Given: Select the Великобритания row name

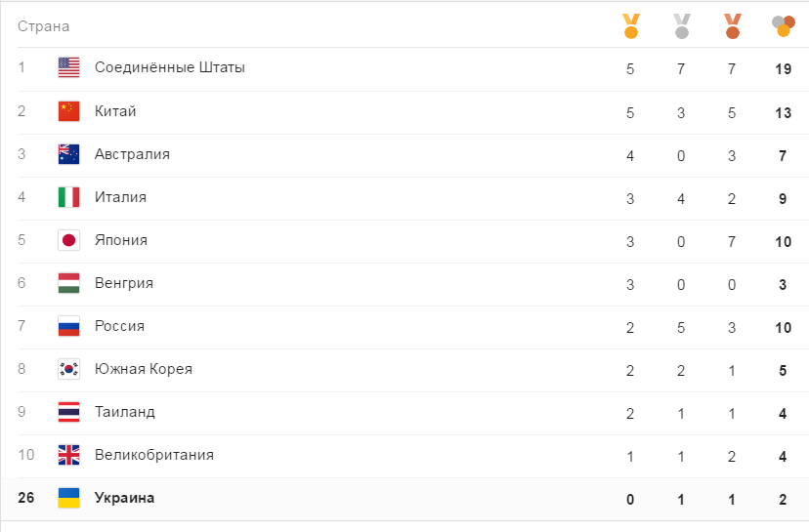Looking at the screenshot, I should (x=153, y=455).
